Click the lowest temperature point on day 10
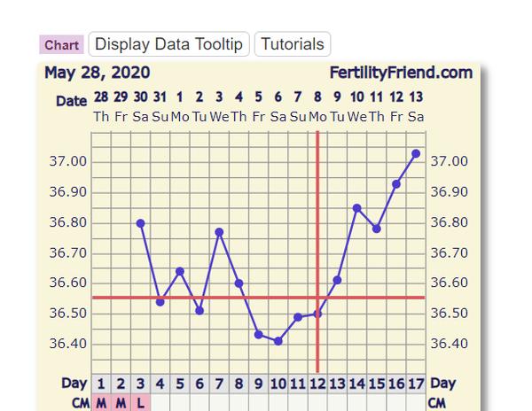Viewport: 532px width, 411px height. tap(278, 341)
